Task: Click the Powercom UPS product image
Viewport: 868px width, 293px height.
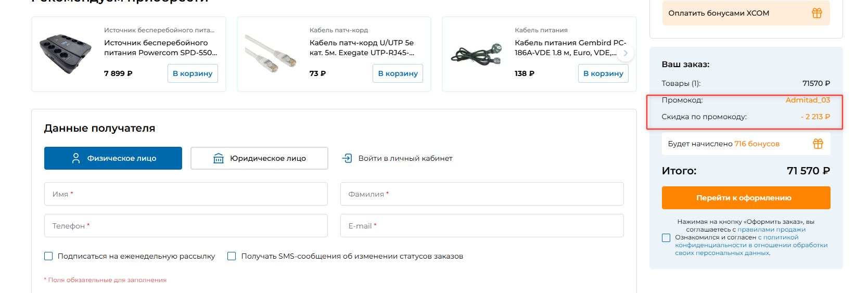Action: [66, 54]
